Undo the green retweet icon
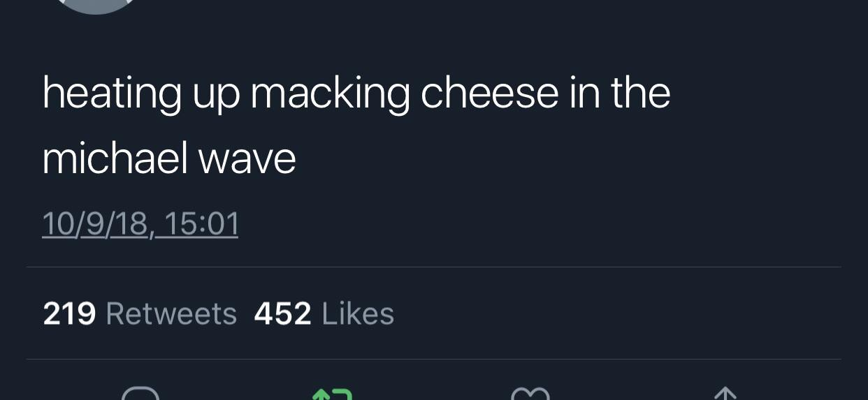 click(331, 394)
